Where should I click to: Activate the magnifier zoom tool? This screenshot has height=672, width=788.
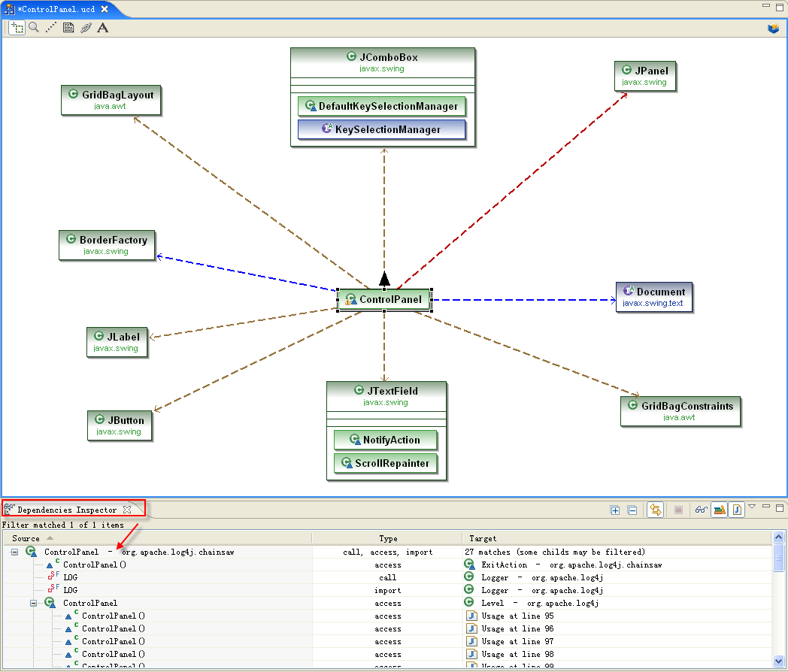click(x=34, y=28)
